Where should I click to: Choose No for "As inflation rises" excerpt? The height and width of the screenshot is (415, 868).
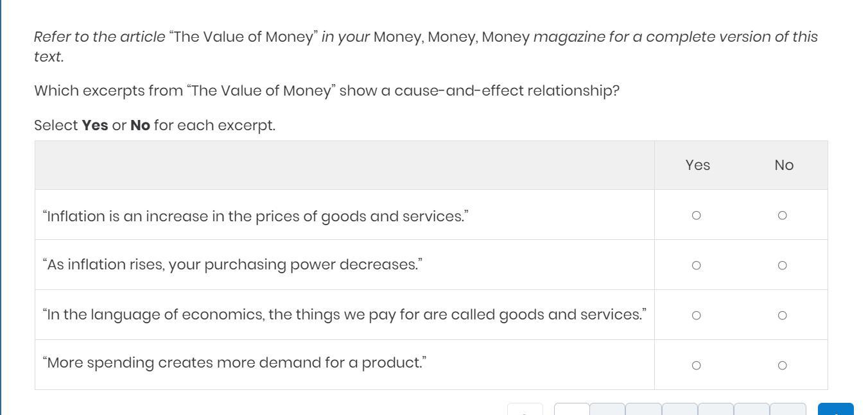(x=782, y=266)
